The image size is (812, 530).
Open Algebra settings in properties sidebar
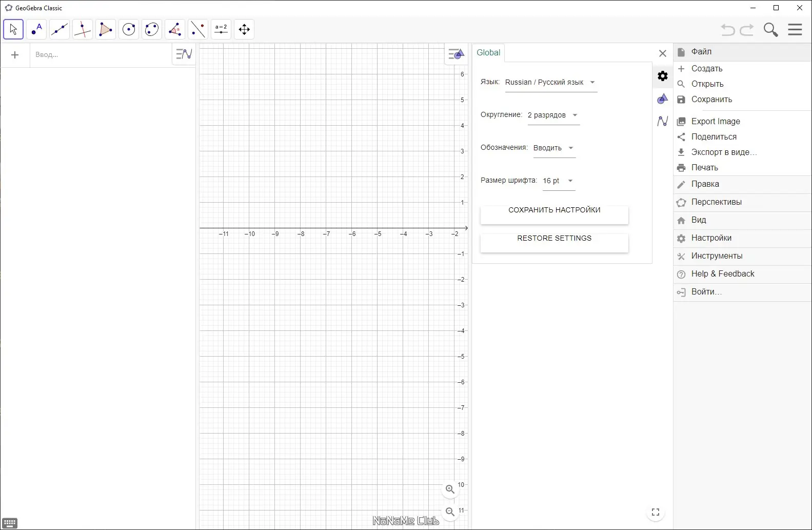663,121
